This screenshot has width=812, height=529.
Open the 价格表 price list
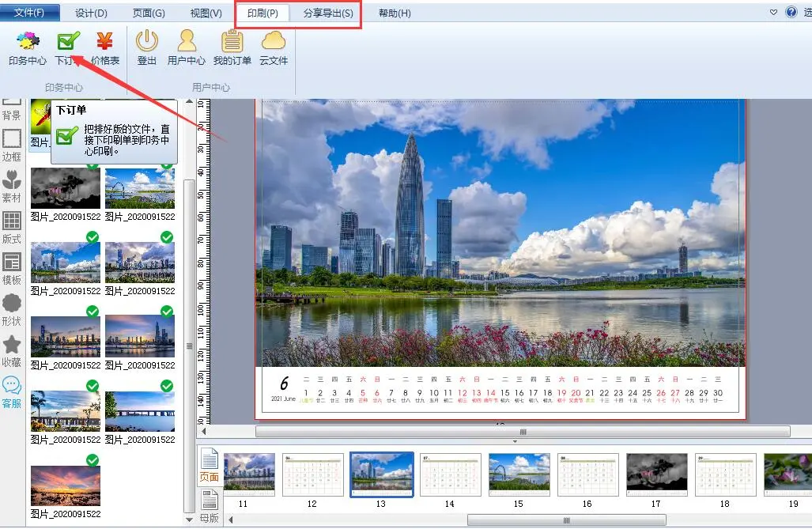pyautogui.click(x=104, y=46)
